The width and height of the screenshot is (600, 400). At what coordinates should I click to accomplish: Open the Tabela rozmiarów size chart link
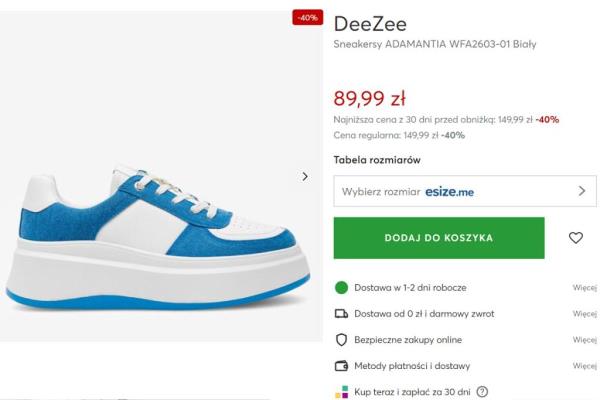point(377,160)
